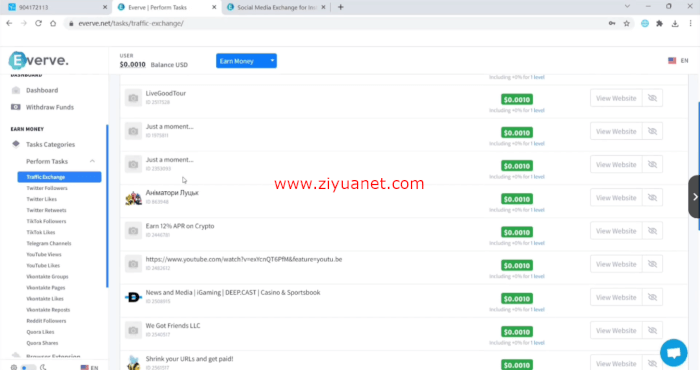Click the DEEP.CAST logo thumbnail

pos(133,297)
